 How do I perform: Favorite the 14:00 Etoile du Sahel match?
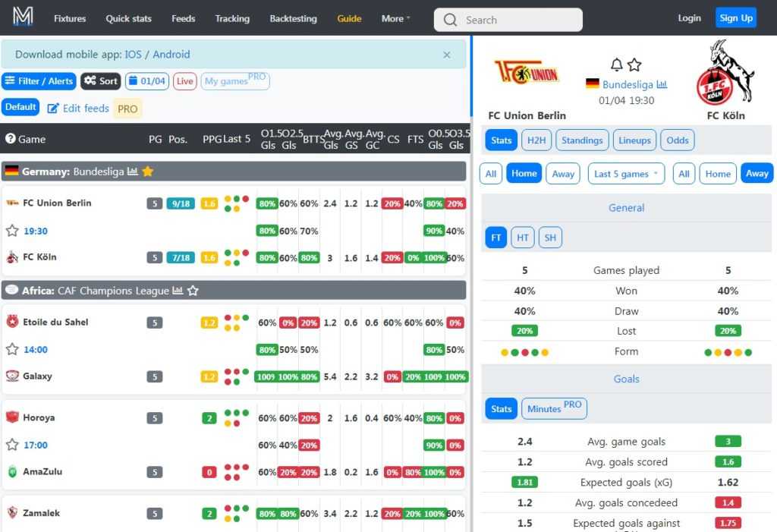click(x=12, y=350)
